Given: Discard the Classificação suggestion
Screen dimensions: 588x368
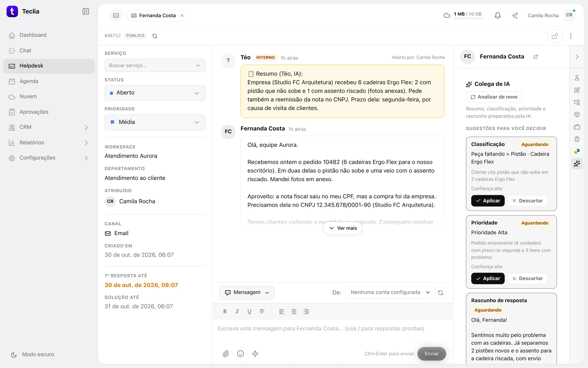Looking at the screenshot, I should click(x=527, y=201).
